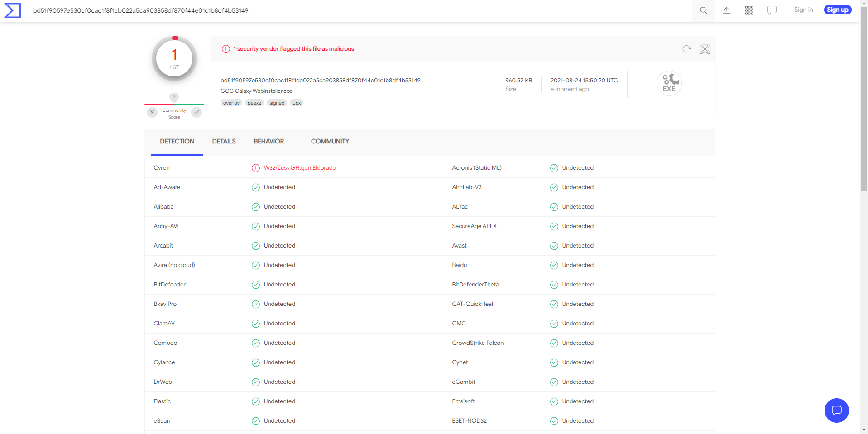Click the community score question mark
This screenshot has width=868, height=434.
(174, 97)
